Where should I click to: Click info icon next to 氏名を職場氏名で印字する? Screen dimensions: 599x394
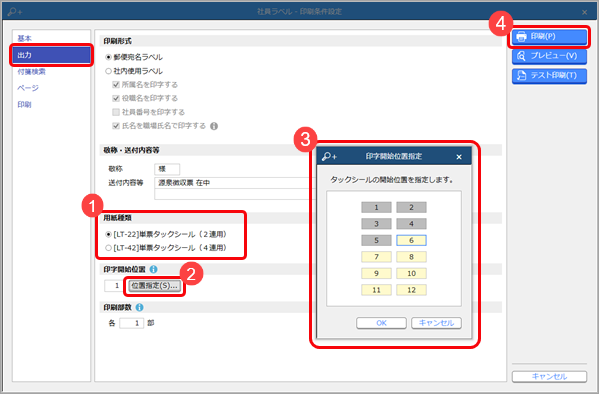coord(214,126)
